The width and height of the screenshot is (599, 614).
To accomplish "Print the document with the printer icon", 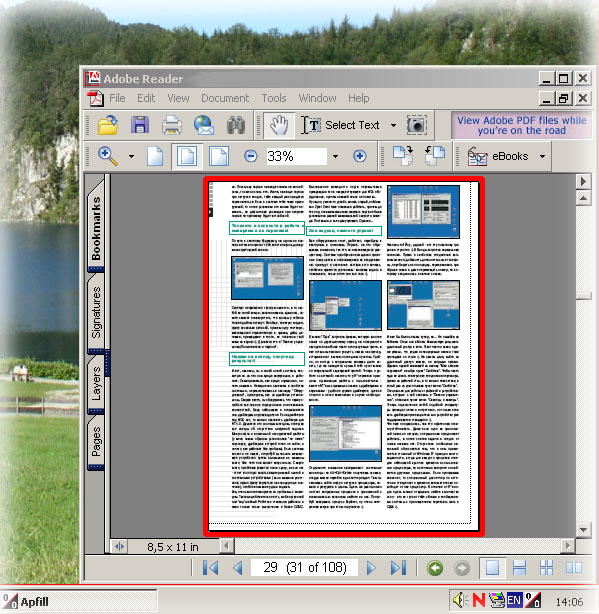I will 171,125.
